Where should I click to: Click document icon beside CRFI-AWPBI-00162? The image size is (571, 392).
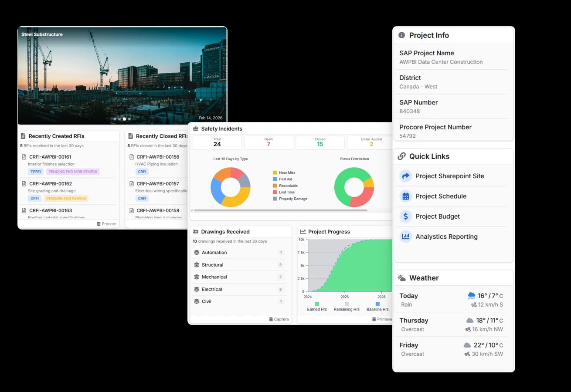24,184
